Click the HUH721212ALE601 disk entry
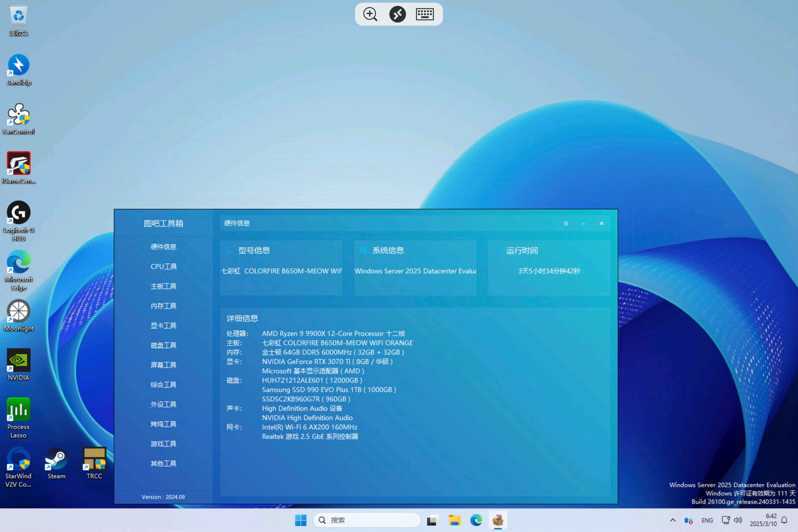Screen dimensions: 798x532 point(312,380)
